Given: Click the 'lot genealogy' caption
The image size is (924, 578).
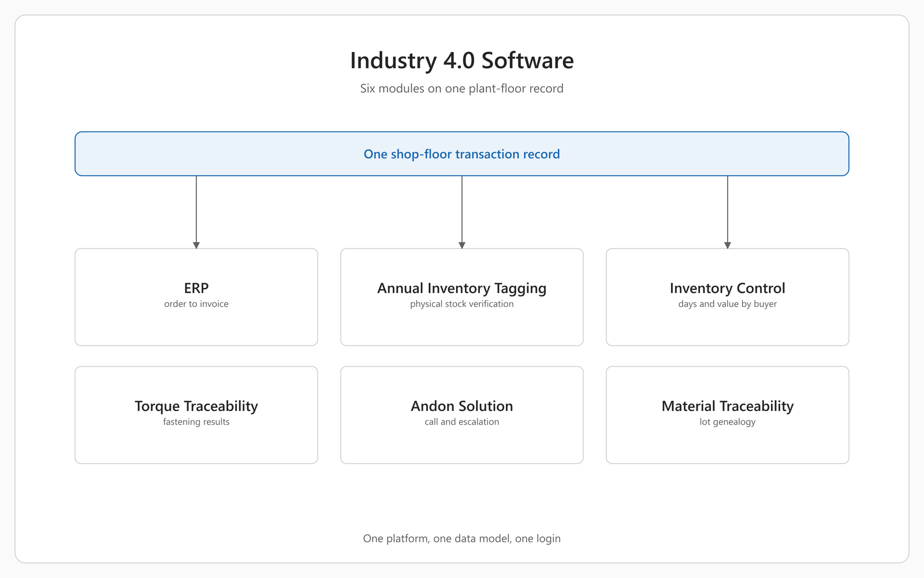Looking at the screenshot, I should coord(728,422).
